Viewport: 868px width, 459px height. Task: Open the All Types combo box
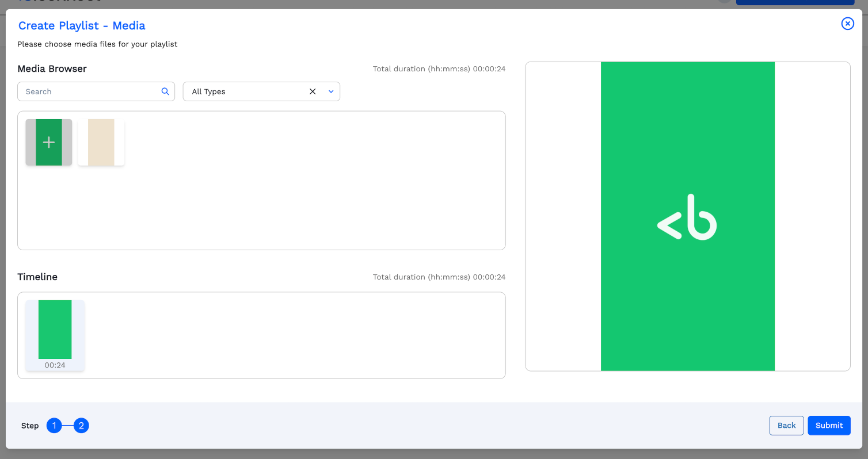pyautogui.click(x=248, y=91)
